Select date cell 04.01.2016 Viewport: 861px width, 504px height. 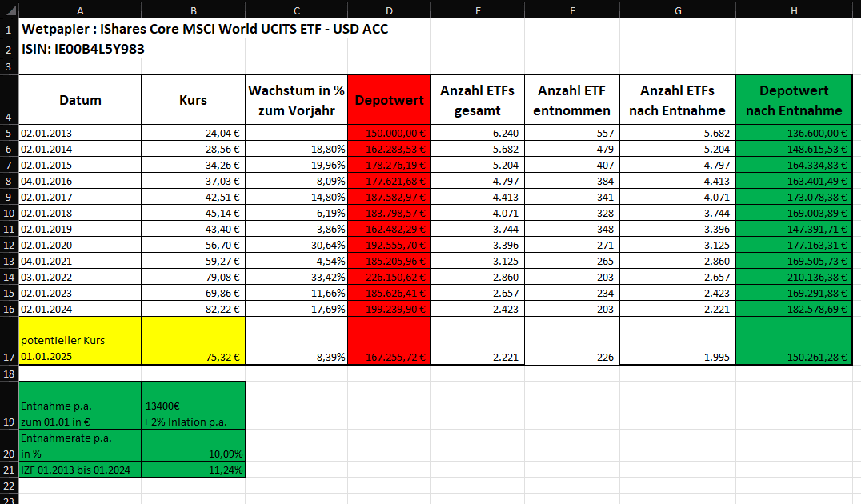(80, 181)
